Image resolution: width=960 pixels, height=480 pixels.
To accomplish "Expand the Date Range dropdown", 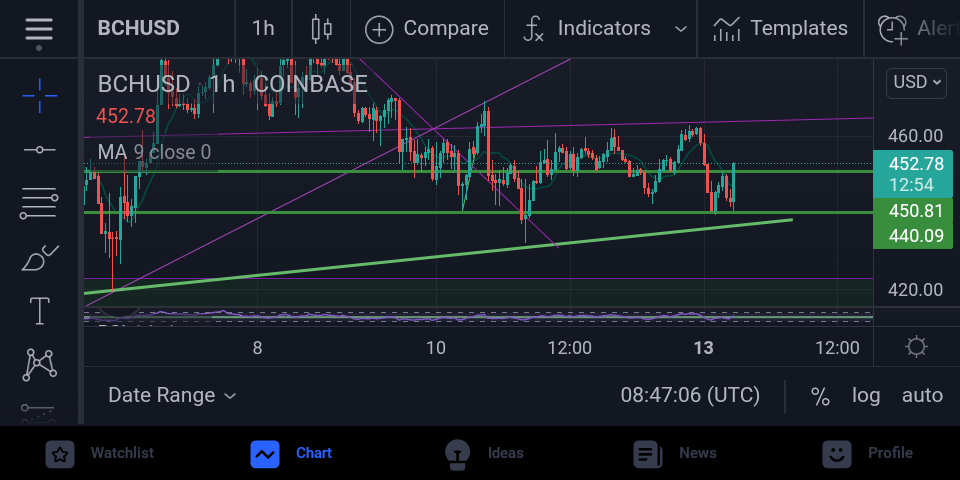I will 172,396.
